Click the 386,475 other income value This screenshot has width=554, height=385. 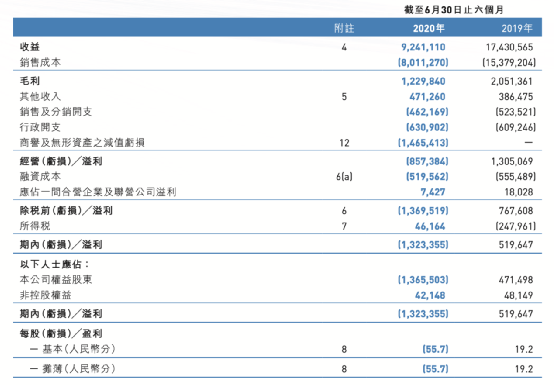click(516, 96)
